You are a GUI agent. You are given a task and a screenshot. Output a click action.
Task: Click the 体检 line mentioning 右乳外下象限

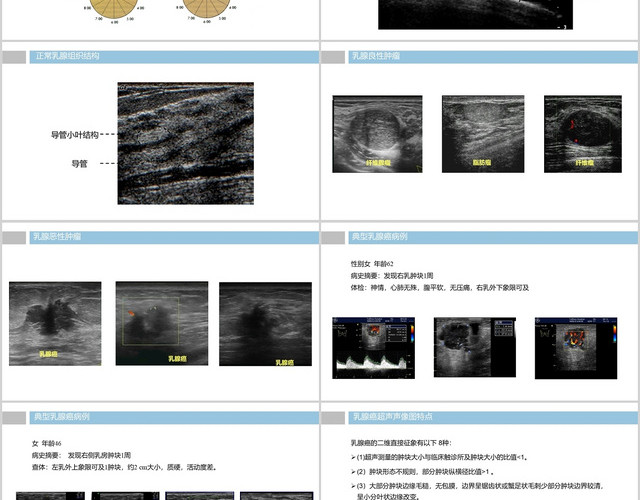(x=440, y=287)
